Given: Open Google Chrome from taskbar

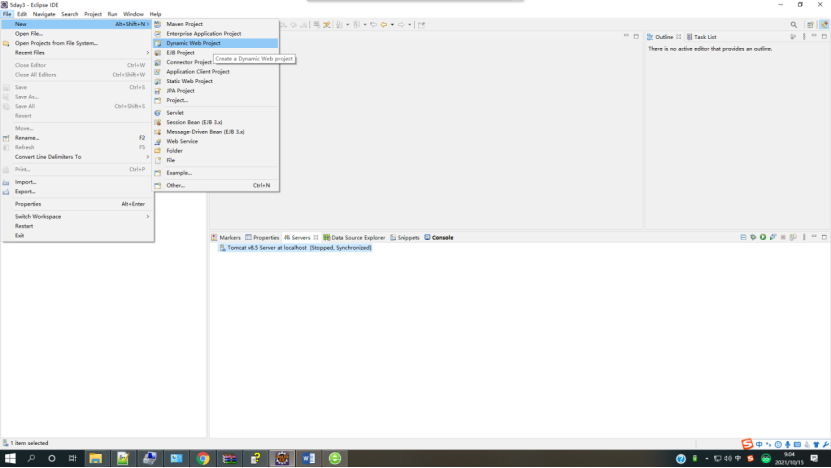Looking at the screenshot, I should click(x=202, y=458).
